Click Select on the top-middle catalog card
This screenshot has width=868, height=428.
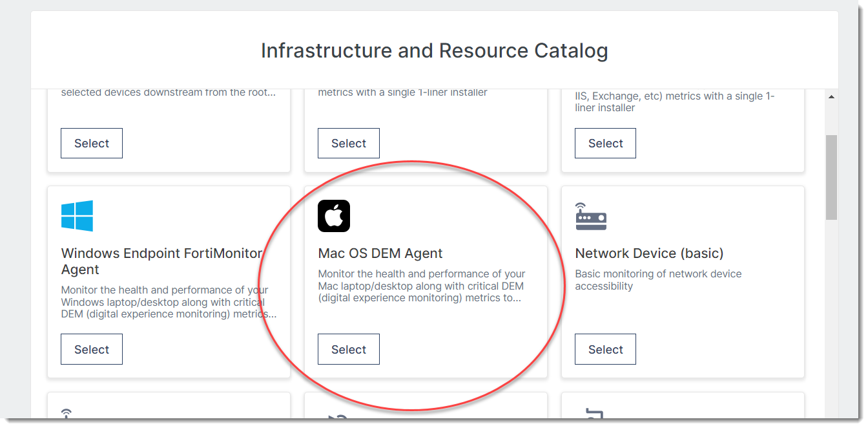tap(348, 143)
